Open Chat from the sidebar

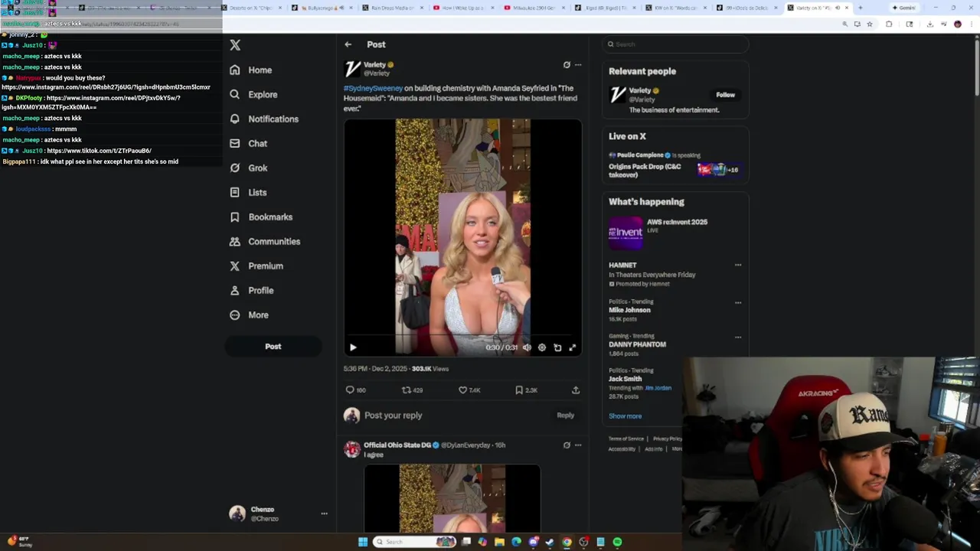(x=248, y=143)
